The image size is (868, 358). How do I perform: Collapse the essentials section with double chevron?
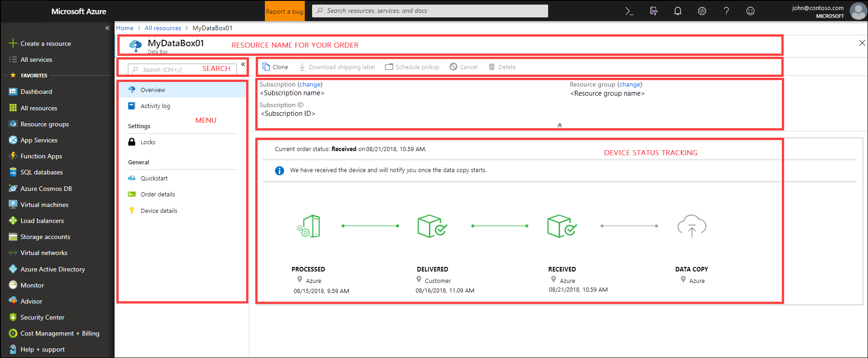(x=560, y=125)
